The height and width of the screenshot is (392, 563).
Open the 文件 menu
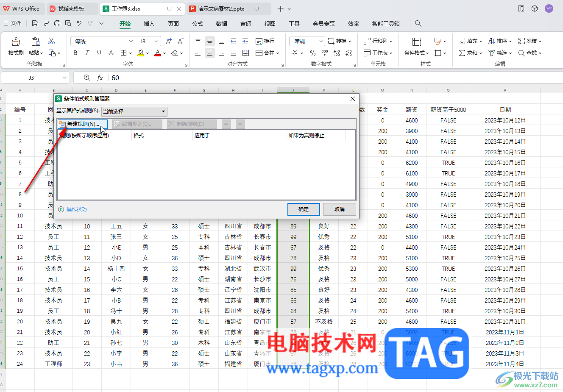[x=13, y=23]
